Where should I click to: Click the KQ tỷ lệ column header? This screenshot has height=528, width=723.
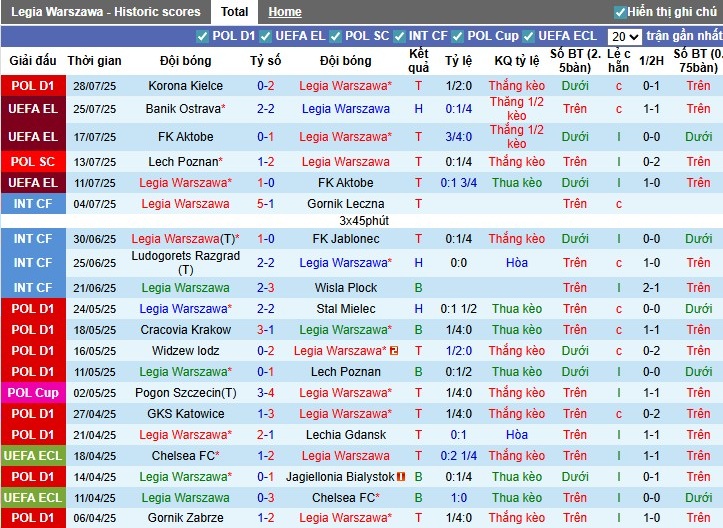point(517,61)
